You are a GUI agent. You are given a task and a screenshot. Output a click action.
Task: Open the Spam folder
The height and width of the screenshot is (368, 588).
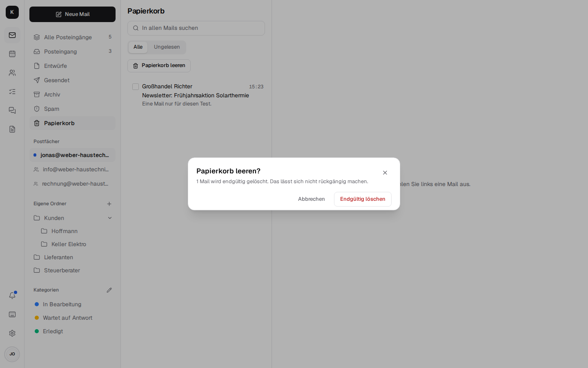[x=72, y=109]
